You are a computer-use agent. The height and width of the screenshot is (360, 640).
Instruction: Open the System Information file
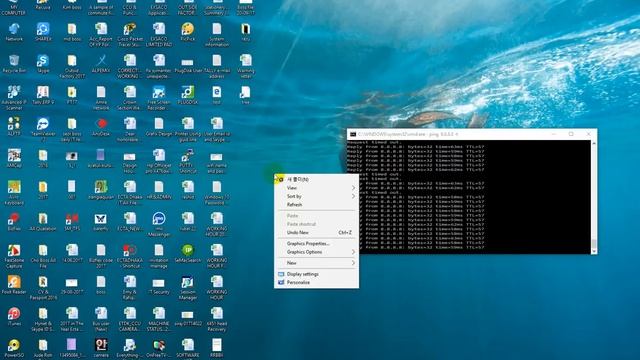(x=217, y=35)
